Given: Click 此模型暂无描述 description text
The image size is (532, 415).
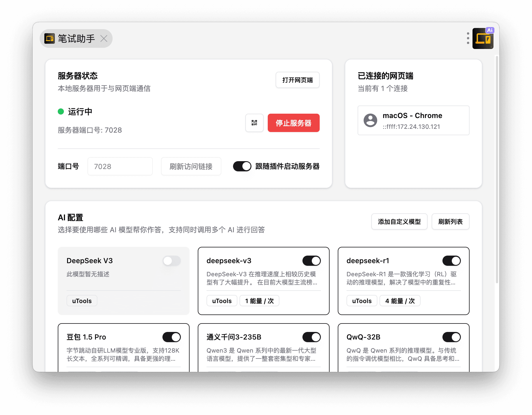Looking at the screenshot, I should 88,274.
